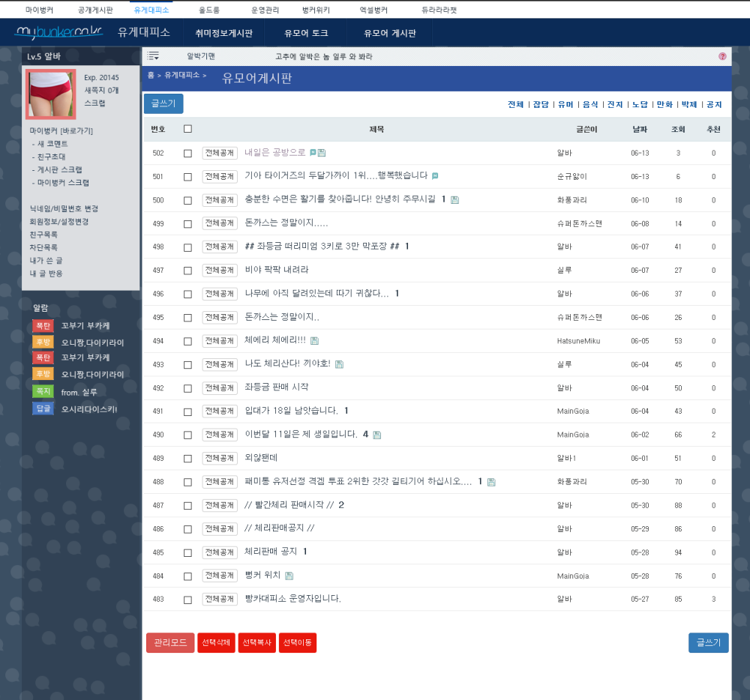Image resolution: width=750 pixels, height=700 pixels.
Task: Click the user profile thumbnail image
Action: point(50,94)
